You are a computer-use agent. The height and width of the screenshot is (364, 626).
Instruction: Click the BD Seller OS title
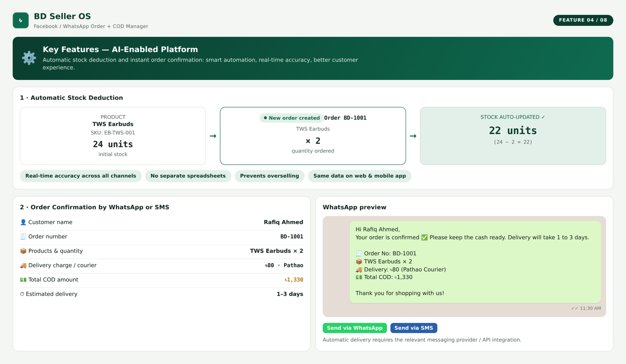click(62, 16)
